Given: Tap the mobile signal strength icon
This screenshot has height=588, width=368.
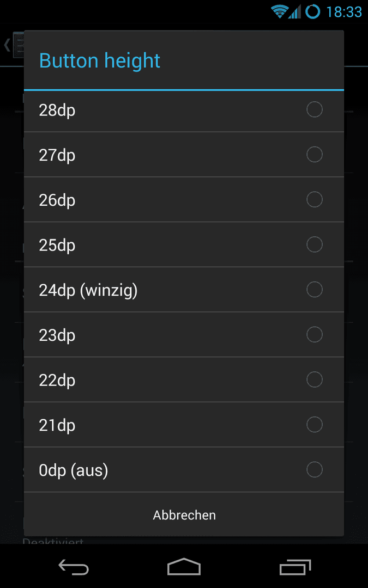Looking at the screenshot, I should pyautogui.click(x=295, y=11).
